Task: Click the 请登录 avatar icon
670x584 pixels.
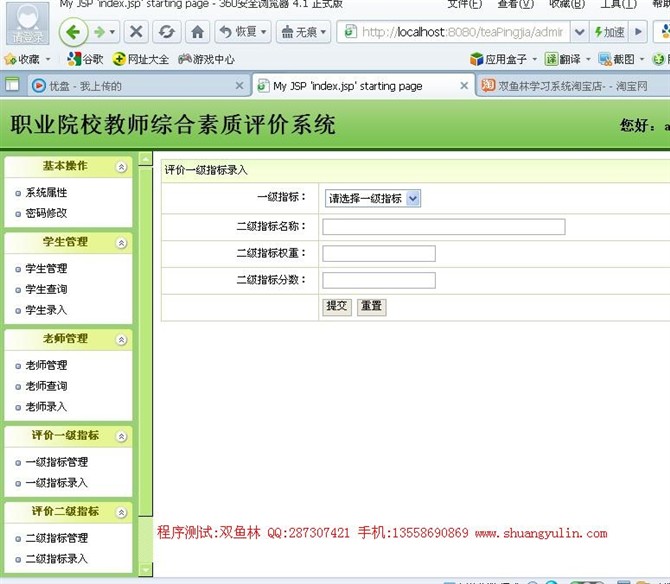Action: (x=28, y=23)
